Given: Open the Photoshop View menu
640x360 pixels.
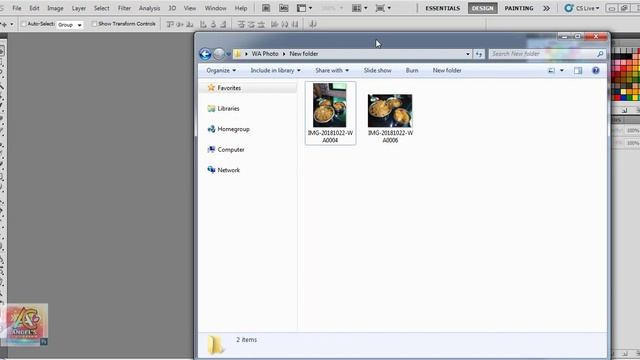Looking at the screenshot, I should (190, 8).
